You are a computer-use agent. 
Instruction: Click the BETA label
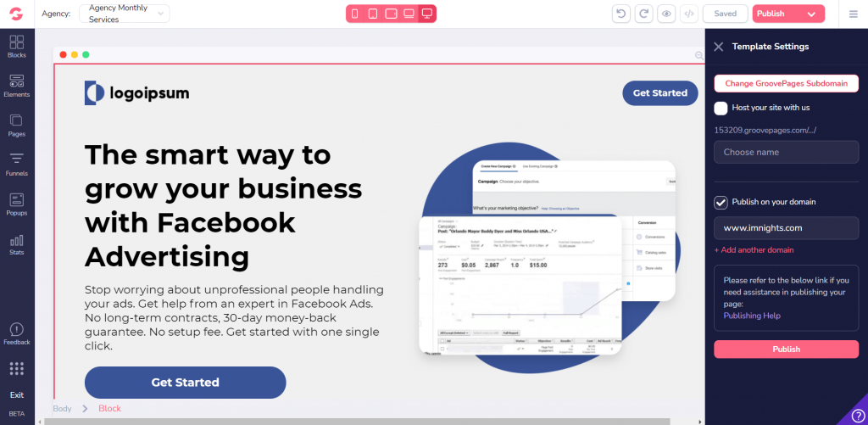pyautogui.click(x=17, y=414)
